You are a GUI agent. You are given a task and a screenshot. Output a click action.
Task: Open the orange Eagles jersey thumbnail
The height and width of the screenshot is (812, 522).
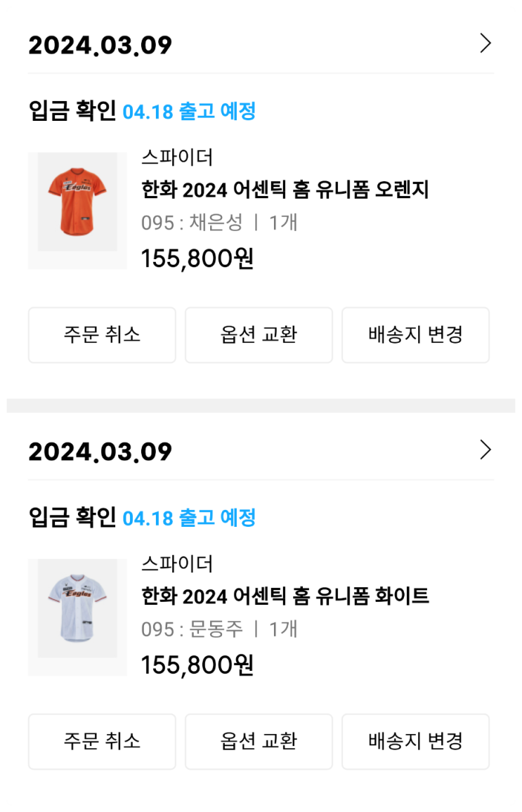[77, 210]
